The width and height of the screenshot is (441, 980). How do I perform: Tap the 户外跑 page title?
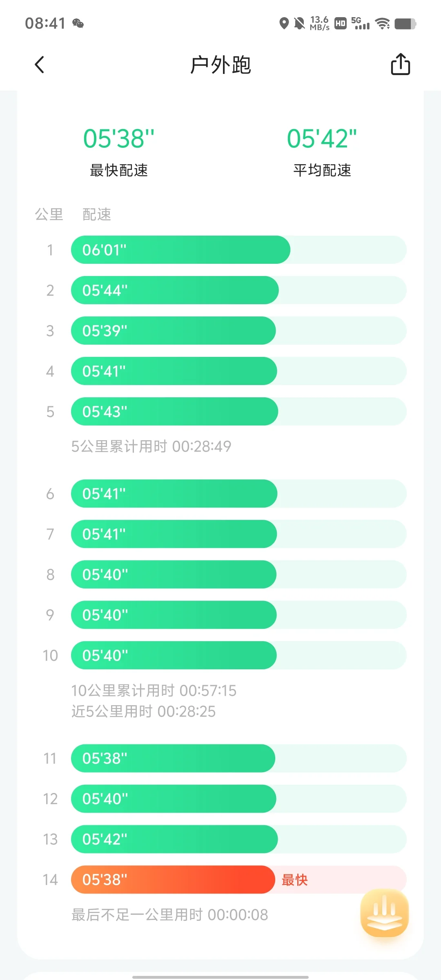pyautogui.click(x=220, y=65)
